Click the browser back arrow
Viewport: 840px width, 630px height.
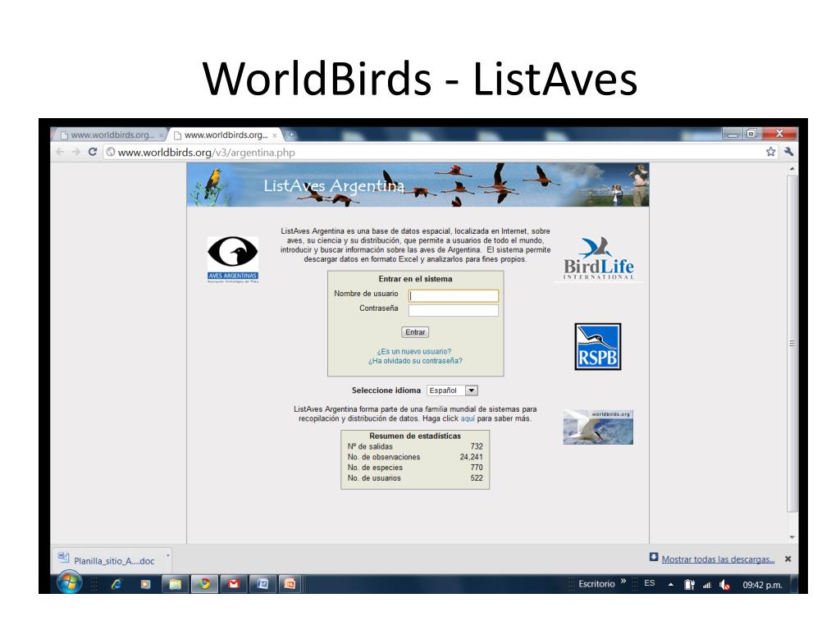pyautogui.click(x=60, y=152)
